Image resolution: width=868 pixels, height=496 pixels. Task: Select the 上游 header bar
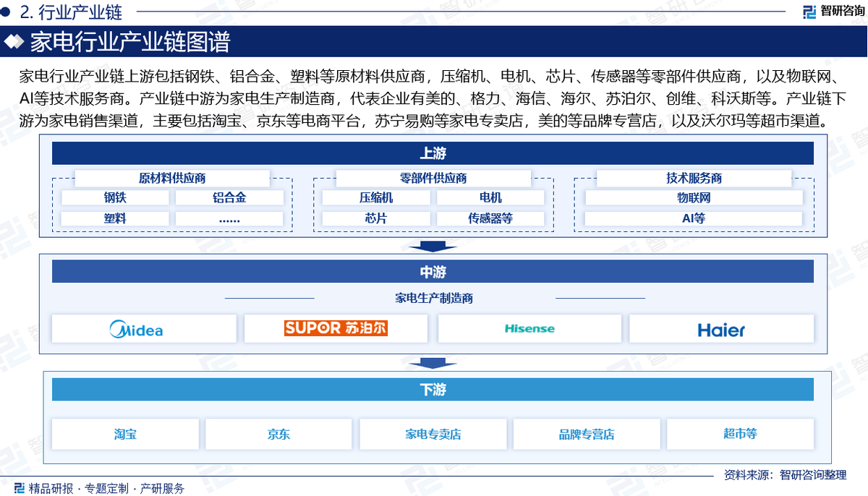433,153
